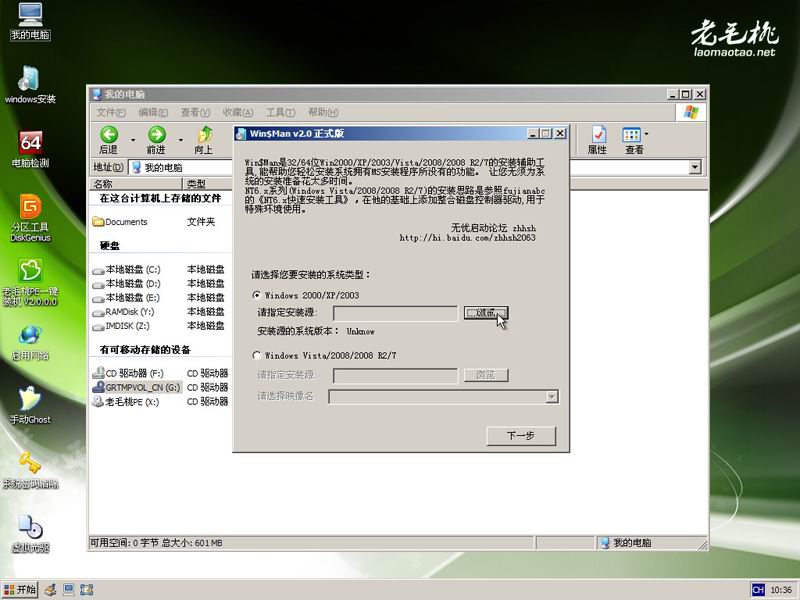Select the IMDISK (Z:) drive

121,326
